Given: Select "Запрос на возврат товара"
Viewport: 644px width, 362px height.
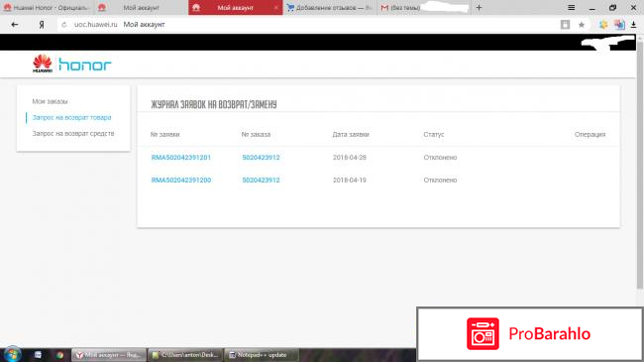Looking at the screenshot, I should [72, 117].
